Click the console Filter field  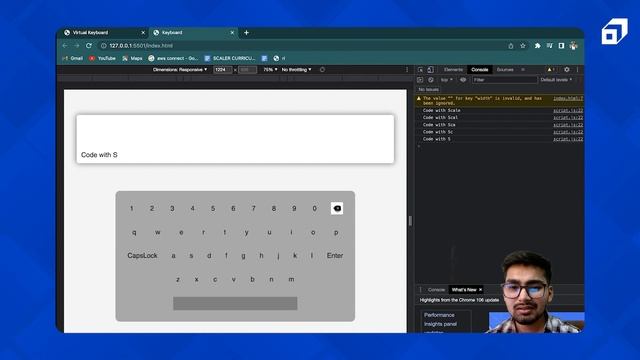point(504,80)
